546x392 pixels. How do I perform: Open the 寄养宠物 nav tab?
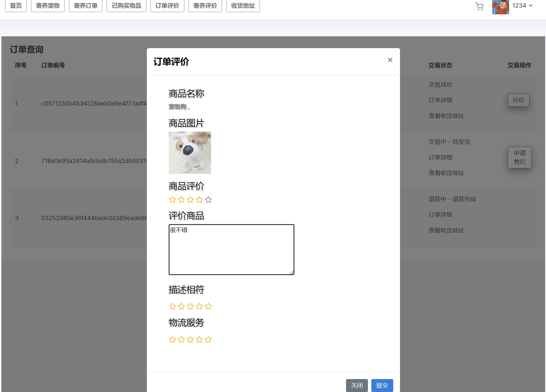pyautogui.click(x=48, y=6)
